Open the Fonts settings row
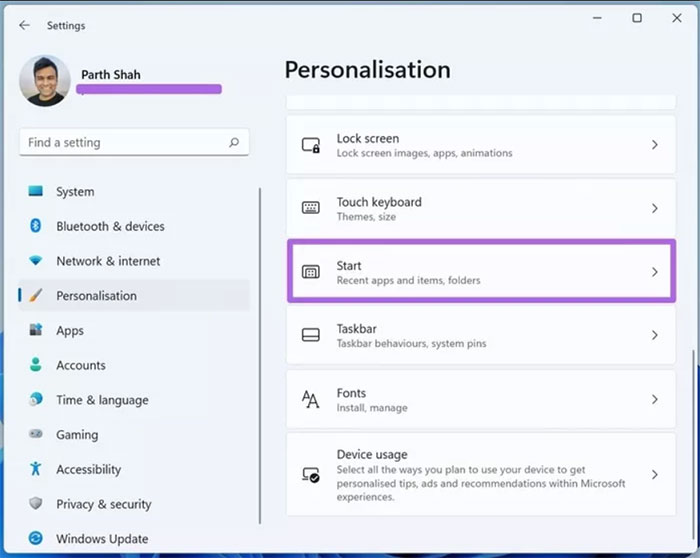This screenshot has height=558, width=700. click(480, 399)
